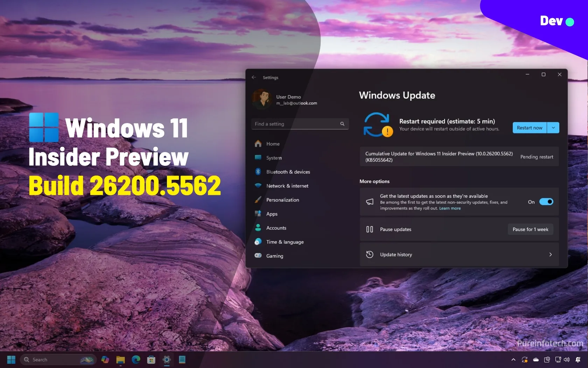Mute the volume via the speaker tray icon
588x368 pixels.
tap(566, 360)
